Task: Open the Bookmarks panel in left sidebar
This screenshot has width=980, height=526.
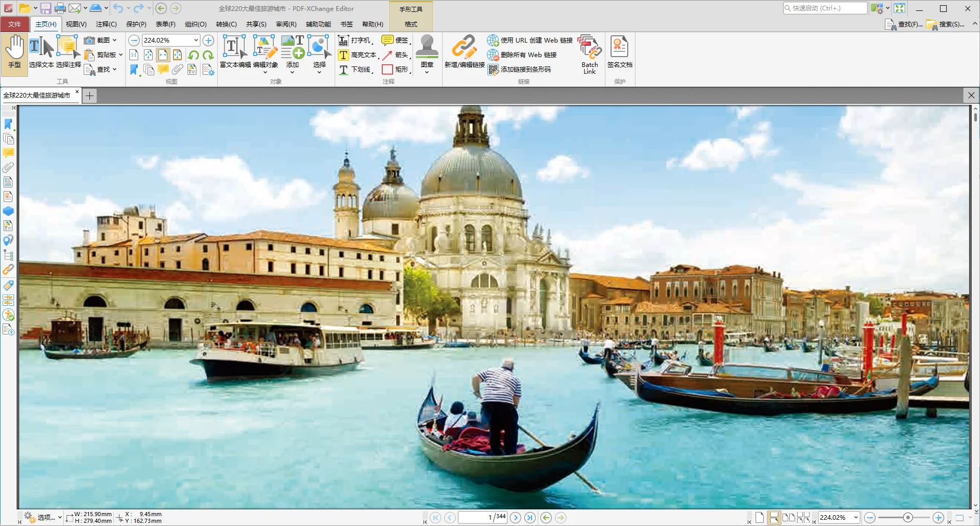Action: click(x=8, y=124)
